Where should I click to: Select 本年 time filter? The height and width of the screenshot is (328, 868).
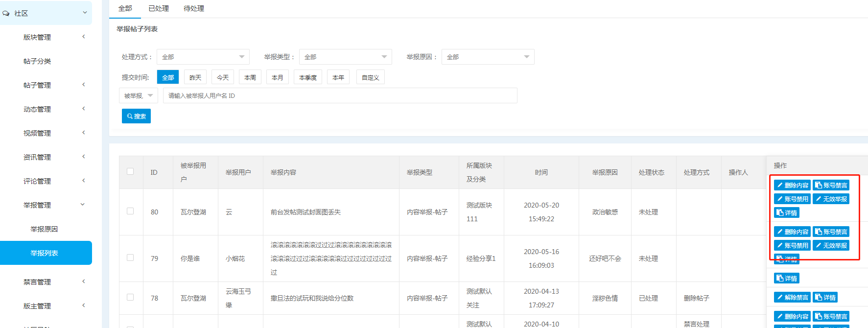coord(338,77)
